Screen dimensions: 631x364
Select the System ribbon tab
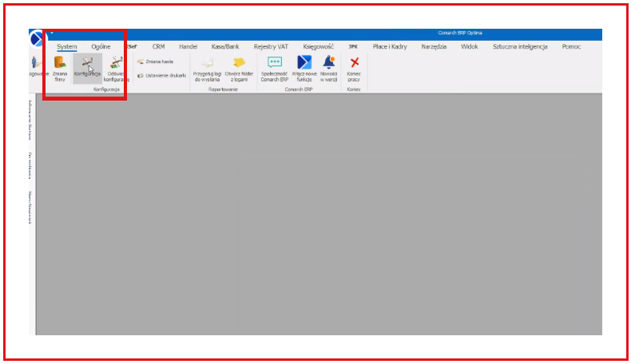click(67, 46)
